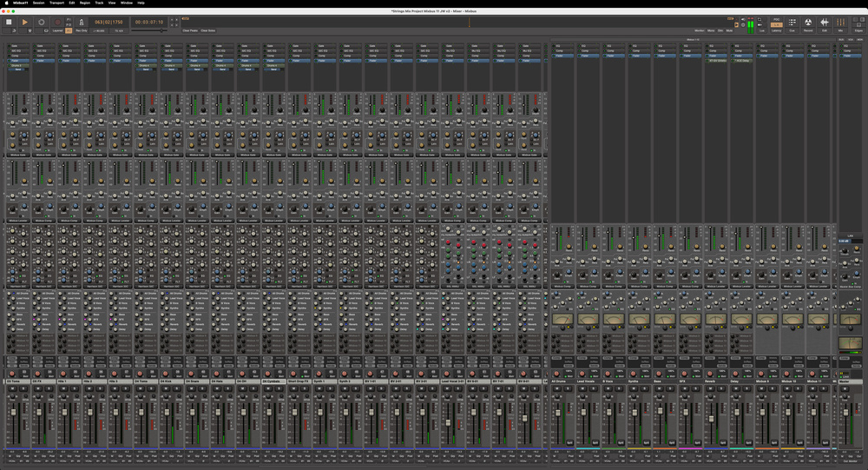Open the Record window icon
This screenshot has height=470, width=868.
[x=808, y=22]
